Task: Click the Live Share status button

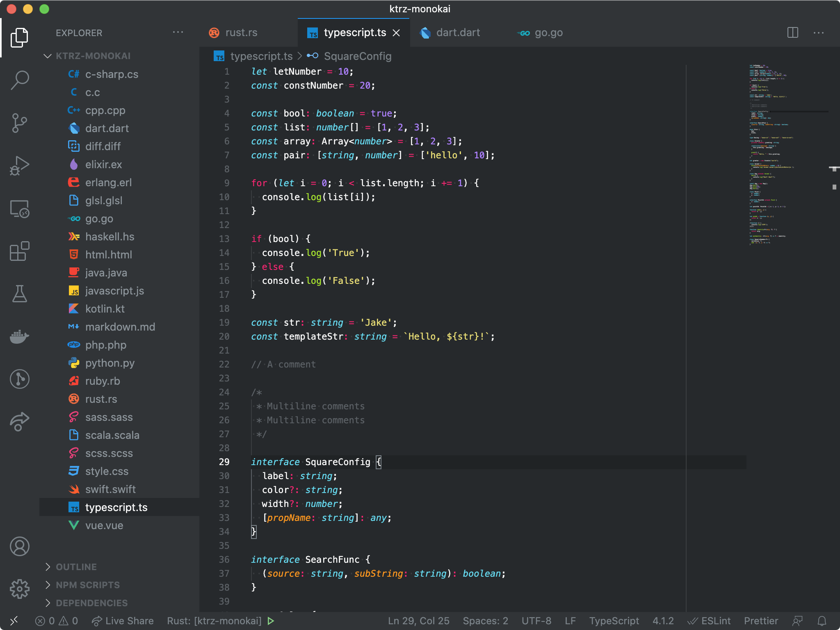Action: click(x=123, y=621)
